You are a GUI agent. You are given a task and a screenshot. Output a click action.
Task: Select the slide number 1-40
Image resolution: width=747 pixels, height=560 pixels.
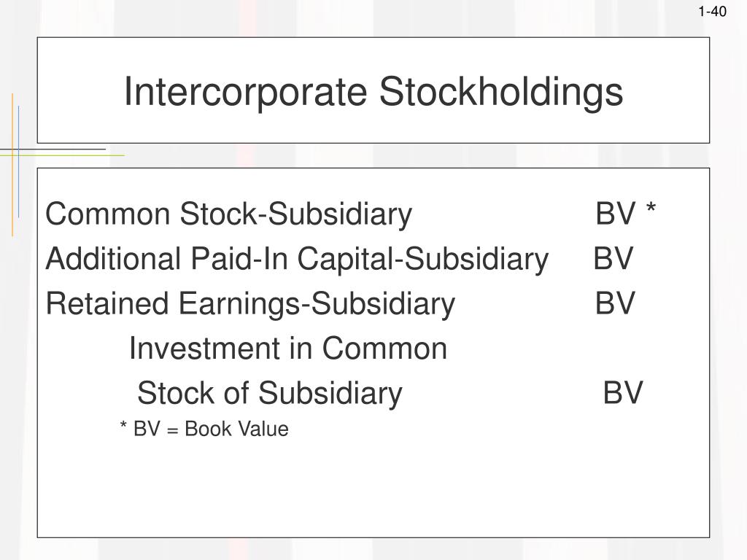712,12
